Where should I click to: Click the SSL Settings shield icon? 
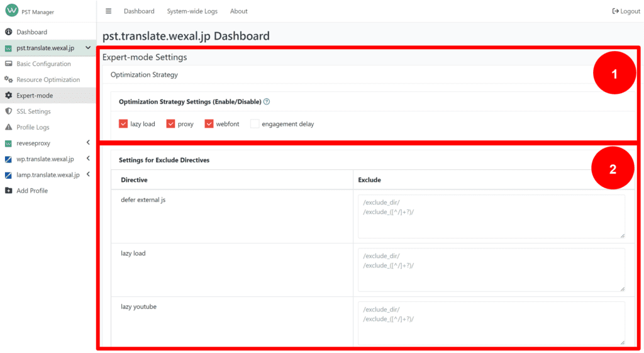pyautogui.click(x=8, y=111)
